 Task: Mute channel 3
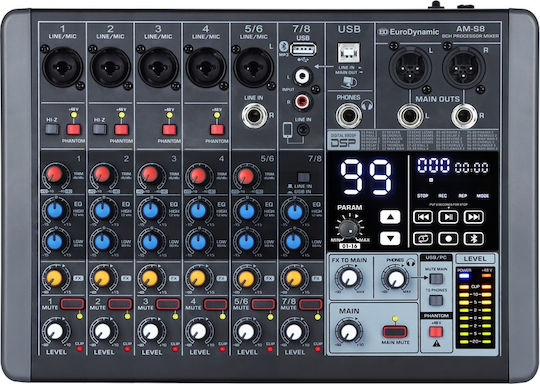click(168, 304)
